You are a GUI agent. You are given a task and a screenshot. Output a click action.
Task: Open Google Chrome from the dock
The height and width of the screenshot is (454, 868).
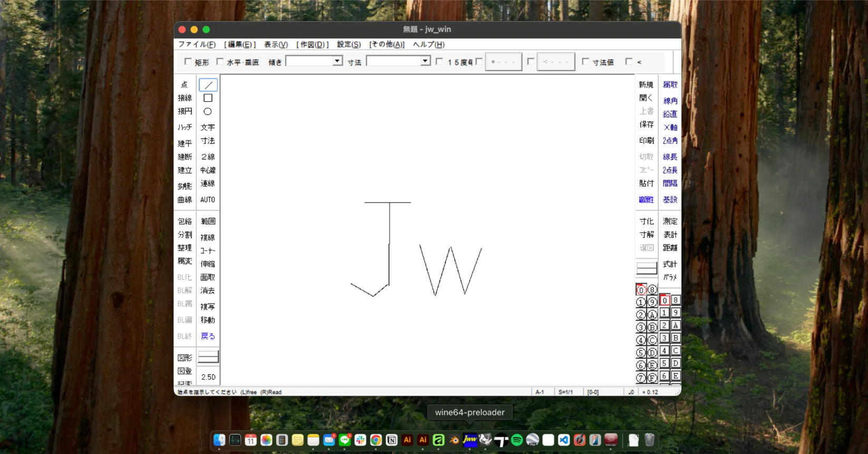pyautogui.click(x=376, y=440)
